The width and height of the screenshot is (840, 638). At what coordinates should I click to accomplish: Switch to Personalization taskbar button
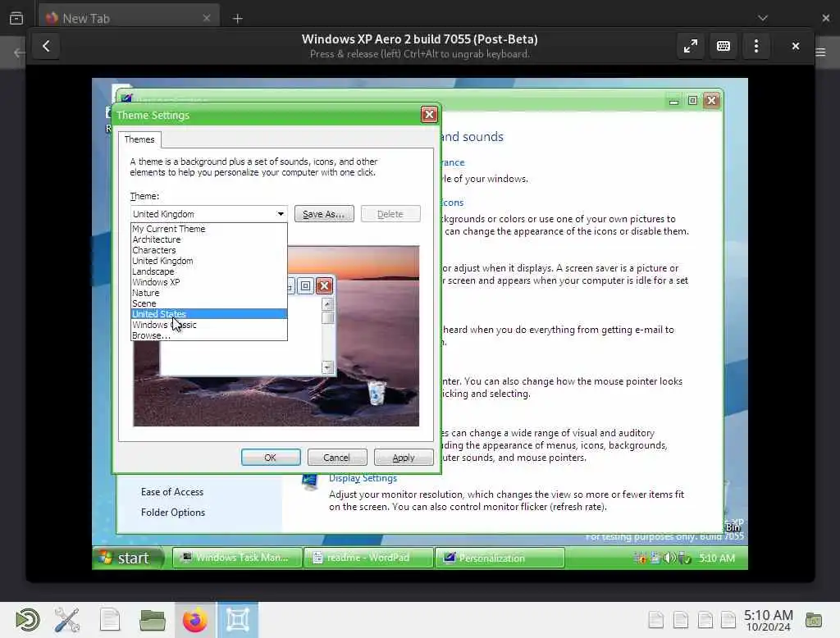pyautogui.click(x=500, y=558)
